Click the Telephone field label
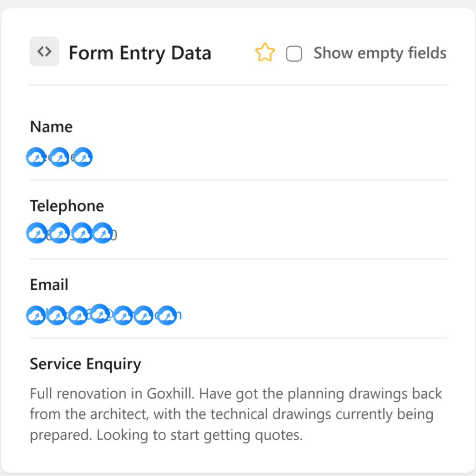The height and width of the screenshot is (476, 476). point(67,206)
